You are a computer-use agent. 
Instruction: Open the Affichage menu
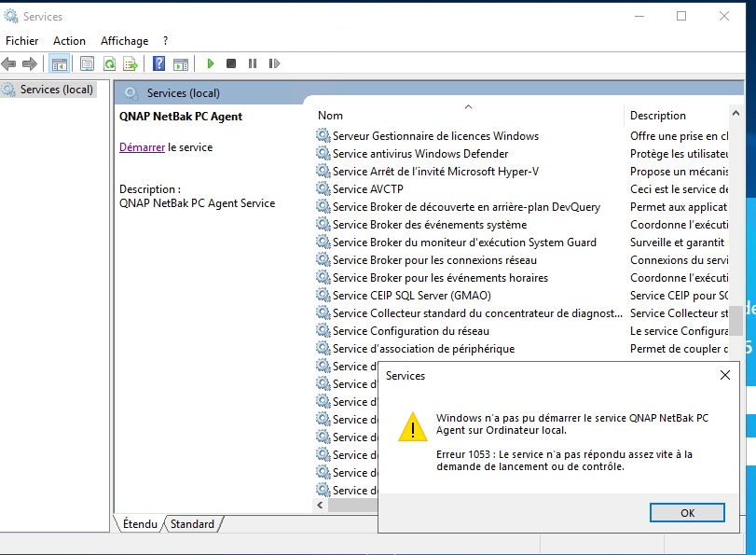[124, 41]
